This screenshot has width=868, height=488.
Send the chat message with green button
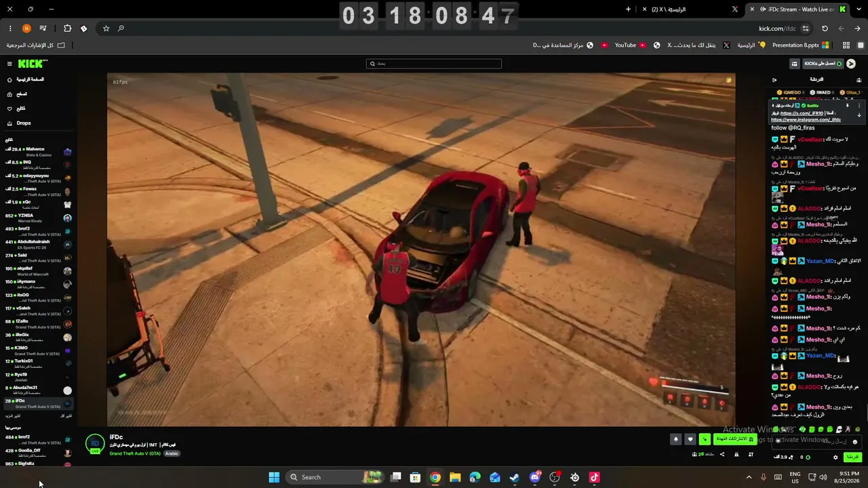coord(852,457)
